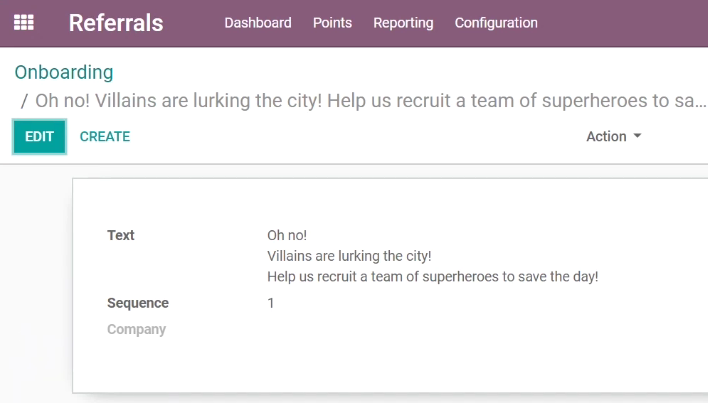The width and height of the screenshot is (708, 403).
Task: Go back to Onboarding breadcrumb
Action: tap(64, 72)
